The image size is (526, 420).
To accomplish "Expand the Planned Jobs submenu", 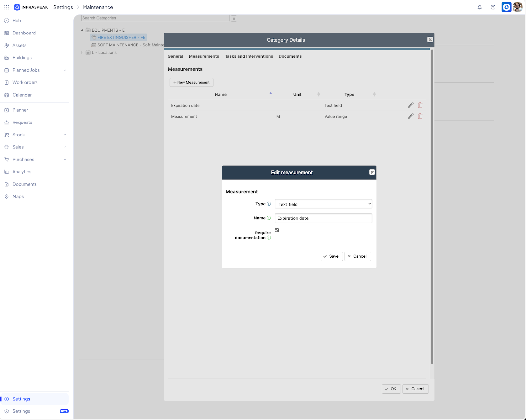I will [65, 70].
